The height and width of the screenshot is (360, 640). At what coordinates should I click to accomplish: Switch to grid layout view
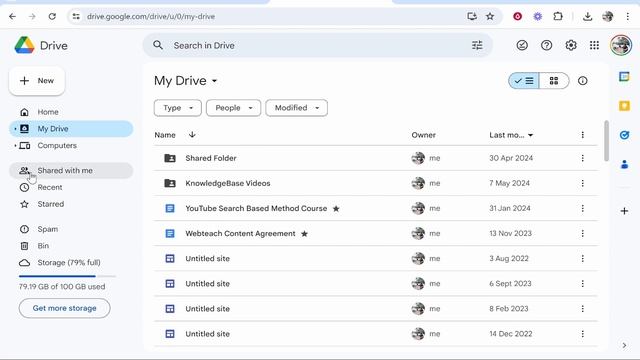click(x=554, y=81)
